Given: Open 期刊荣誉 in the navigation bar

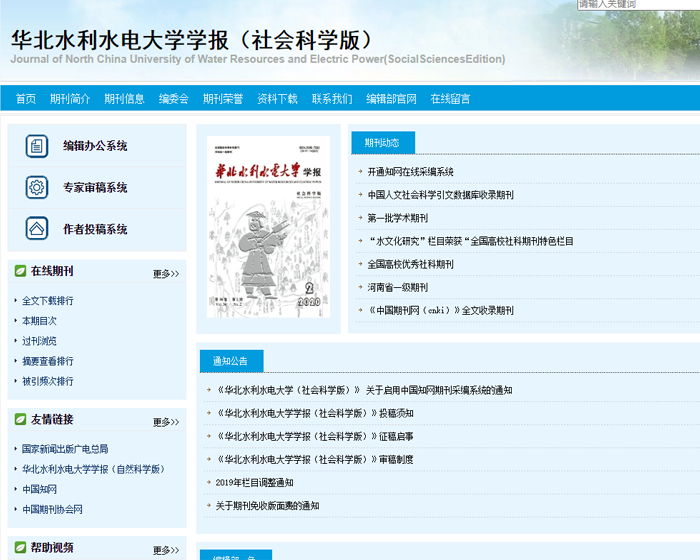Looking at the screenshot, I should tap(223, 99).
